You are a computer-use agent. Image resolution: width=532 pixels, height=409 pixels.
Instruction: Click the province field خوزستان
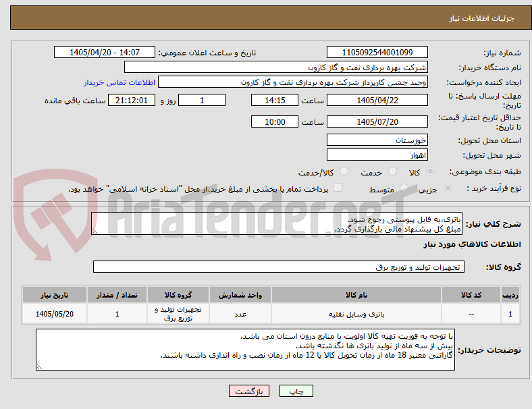coord(377,140)
